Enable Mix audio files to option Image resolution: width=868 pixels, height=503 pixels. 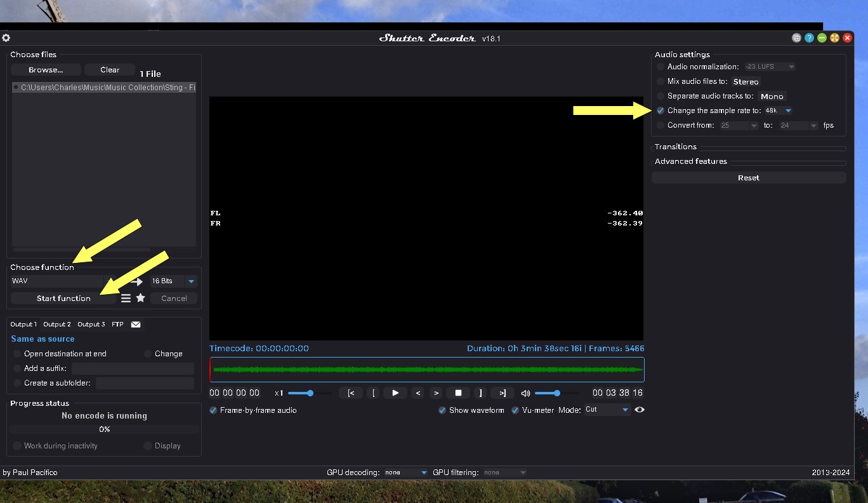pyautogui.click(x=661, y=81)
